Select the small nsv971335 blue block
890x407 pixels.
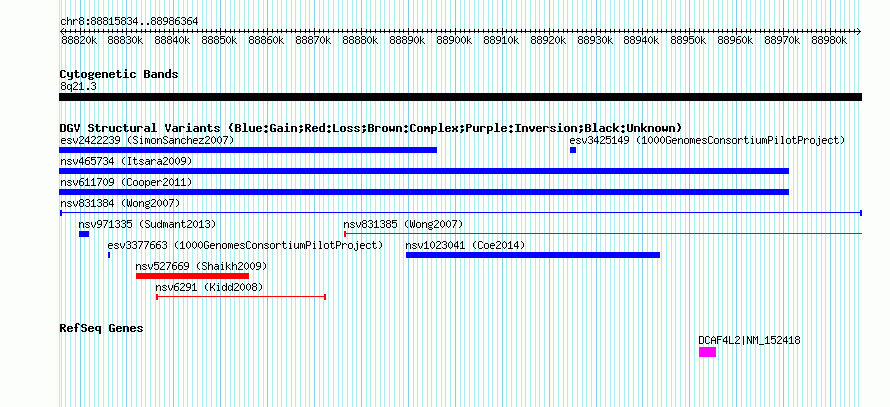tap(84, 234)
